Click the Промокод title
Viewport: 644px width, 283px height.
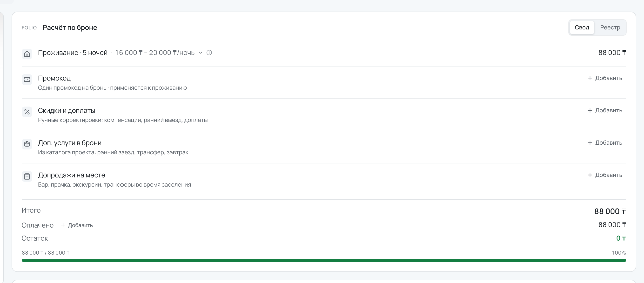[54, 78]
